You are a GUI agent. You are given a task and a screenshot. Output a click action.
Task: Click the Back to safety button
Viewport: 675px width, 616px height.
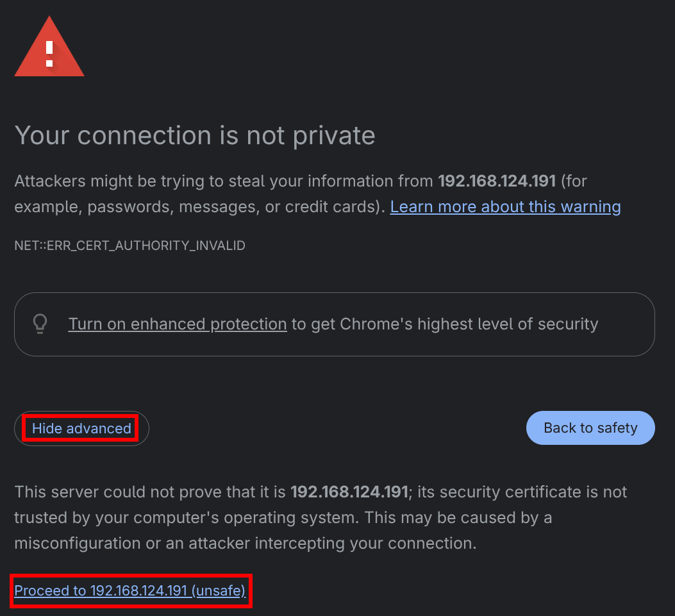pyautogui.click(x=590, y=428)
